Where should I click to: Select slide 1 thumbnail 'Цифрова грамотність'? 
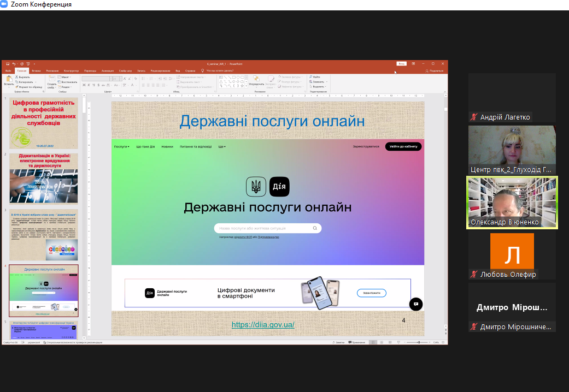tap(44, 123)
